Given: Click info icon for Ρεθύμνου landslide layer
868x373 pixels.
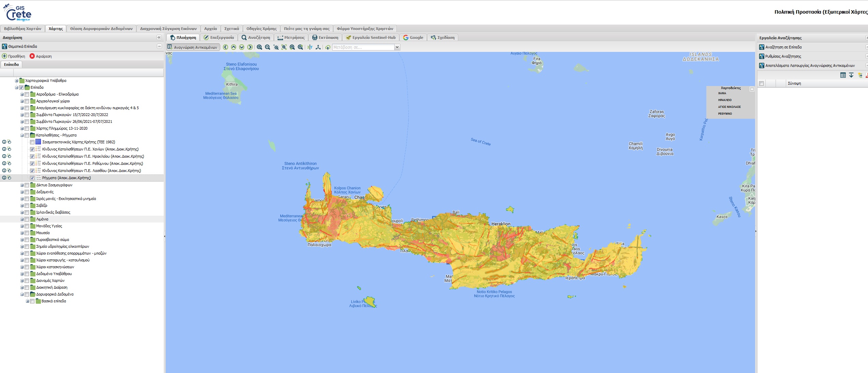Looking at the screenshot, I should click(4, 163).
